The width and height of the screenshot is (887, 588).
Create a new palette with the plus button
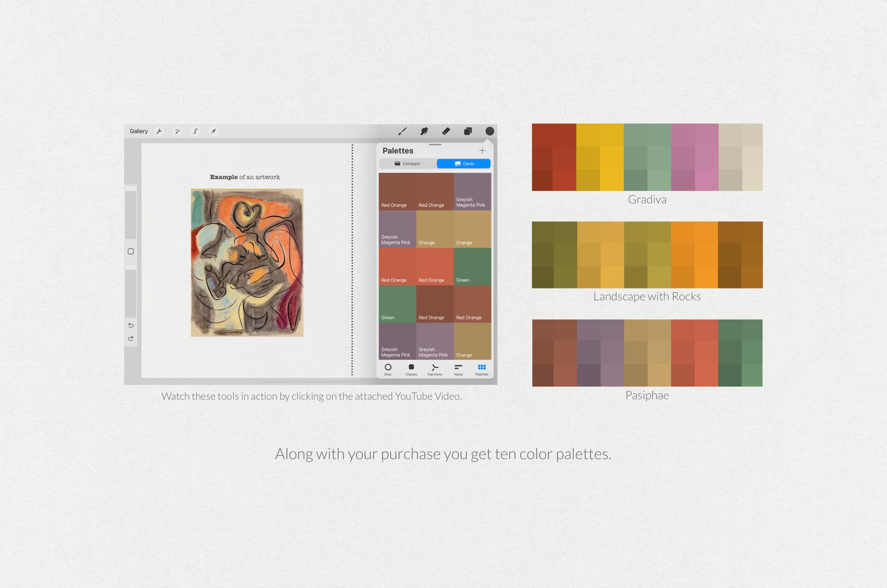pyautogui.click(x=482, y=150)
